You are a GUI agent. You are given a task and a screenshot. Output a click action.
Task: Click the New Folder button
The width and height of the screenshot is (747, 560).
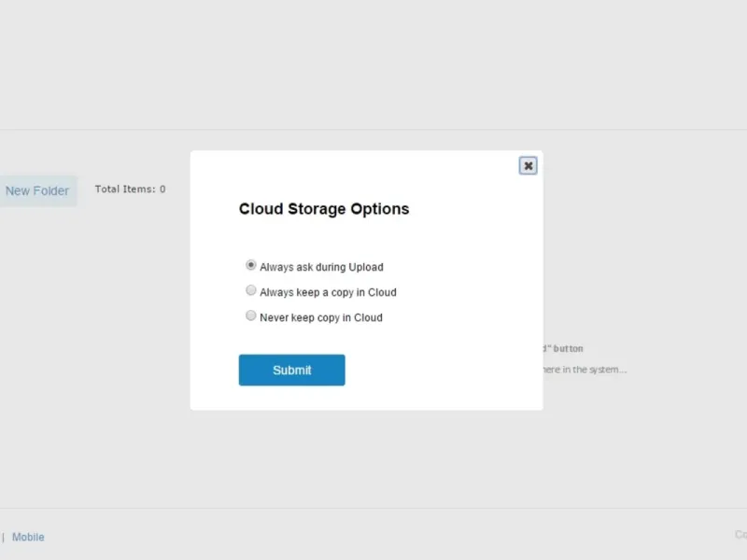click(x=37, y=191)
